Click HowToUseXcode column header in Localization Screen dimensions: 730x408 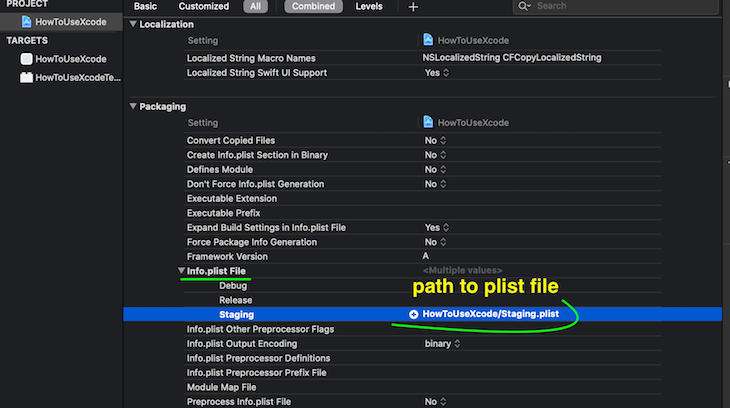coord(473,41)
